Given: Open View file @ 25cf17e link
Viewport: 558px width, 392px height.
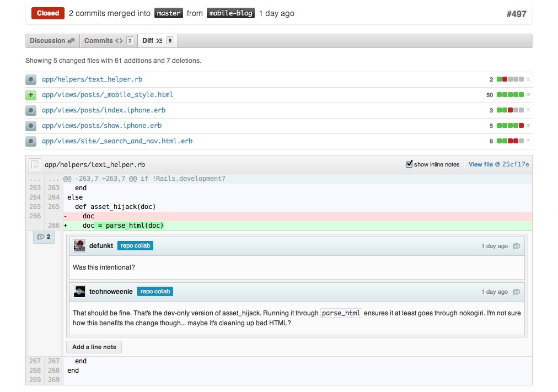Looking at the screenshot, I should tap(498, 164).
